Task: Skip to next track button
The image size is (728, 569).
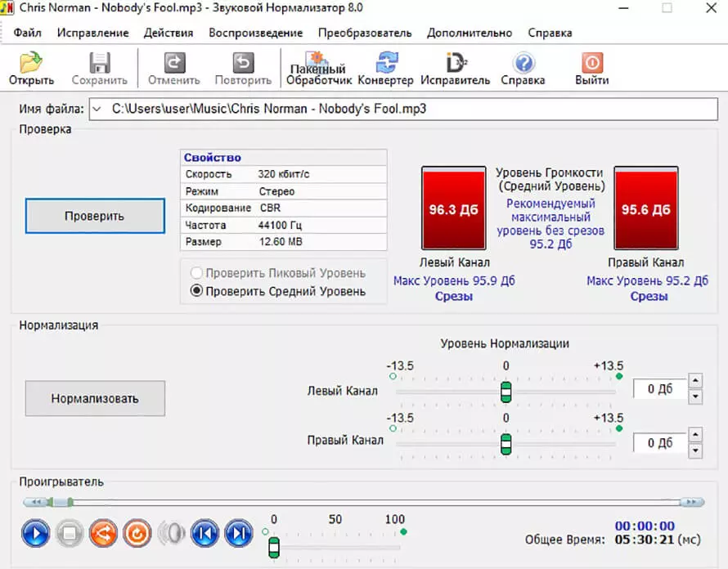Action: 239,533
